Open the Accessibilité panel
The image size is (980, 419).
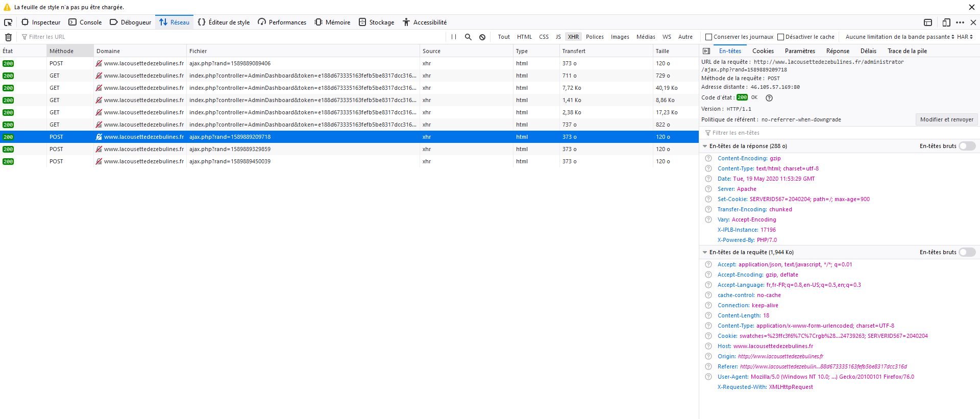click(425, 22)
